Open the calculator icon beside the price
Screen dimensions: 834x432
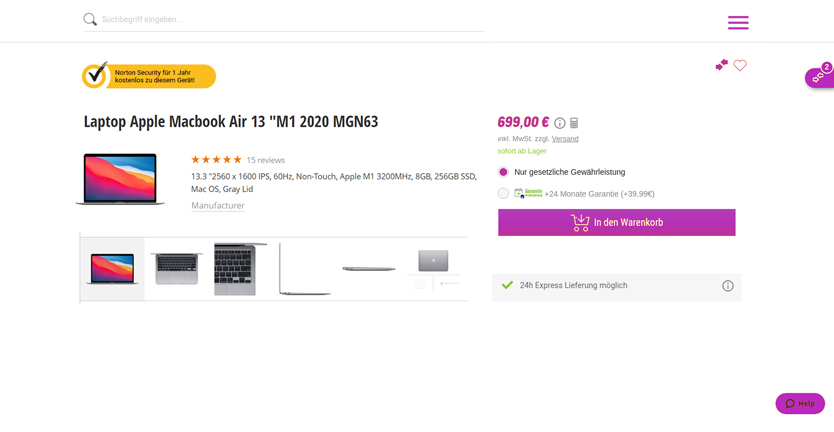(574, 123)
